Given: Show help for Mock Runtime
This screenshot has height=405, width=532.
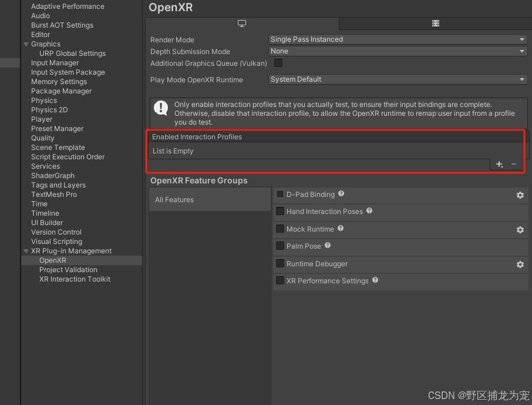Looking at the screenshot, I should [x=341, y=228].
